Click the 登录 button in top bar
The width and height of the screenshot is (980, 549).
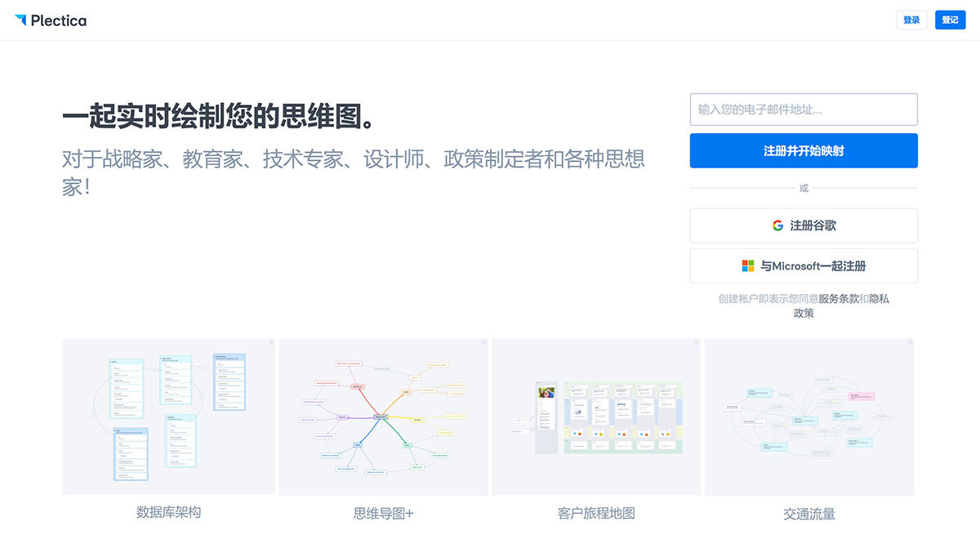(x=911, y=20)
